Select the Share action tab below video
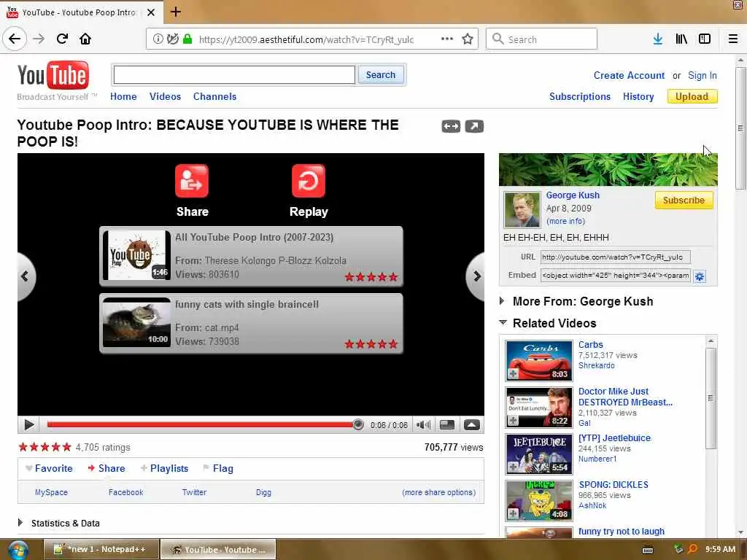The image size is (747, 560). tap(107, 469)
